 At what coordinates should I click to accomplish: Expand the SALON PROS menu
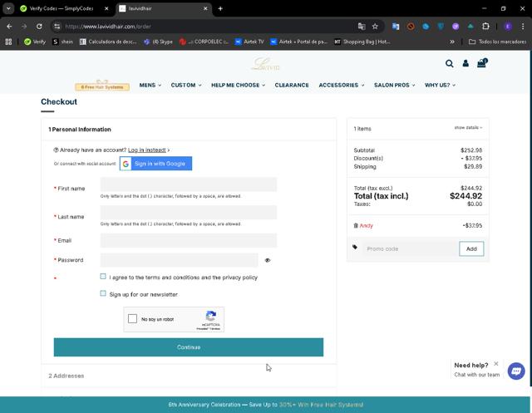click(x=394, y=85)
